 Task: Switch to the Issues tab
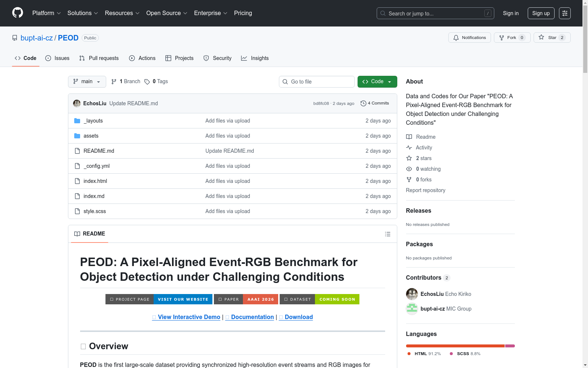(x=57, y=58)
